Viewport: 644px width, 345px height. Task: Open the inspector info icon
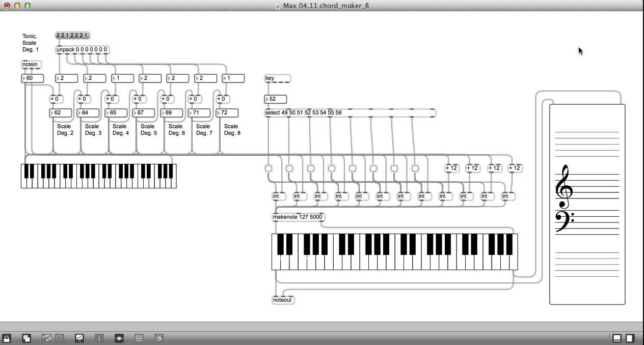click(x=99, y=338)
